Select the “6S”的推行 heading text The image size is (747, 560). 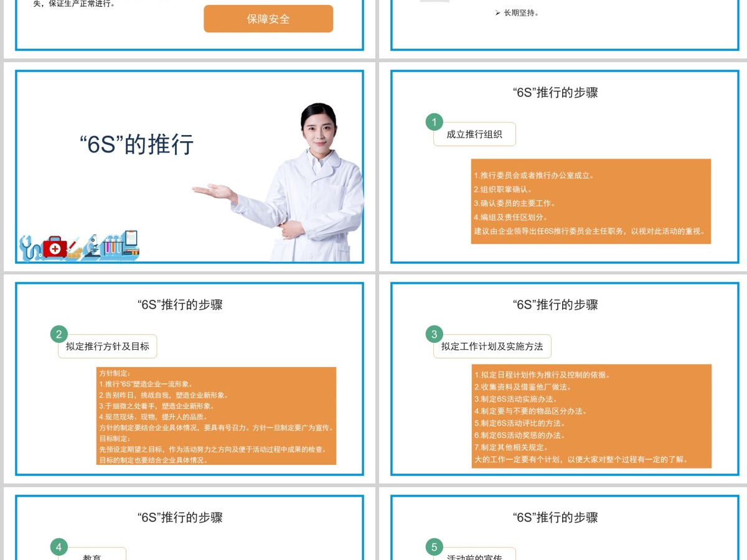click(137, 144)
